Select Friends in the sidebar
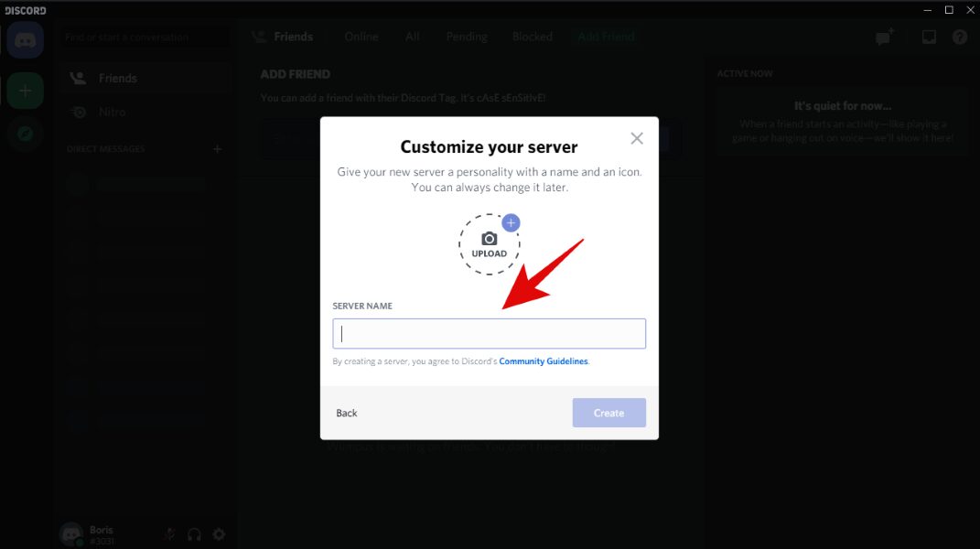This screenshot has width=980, height=549. pos(145,78)
